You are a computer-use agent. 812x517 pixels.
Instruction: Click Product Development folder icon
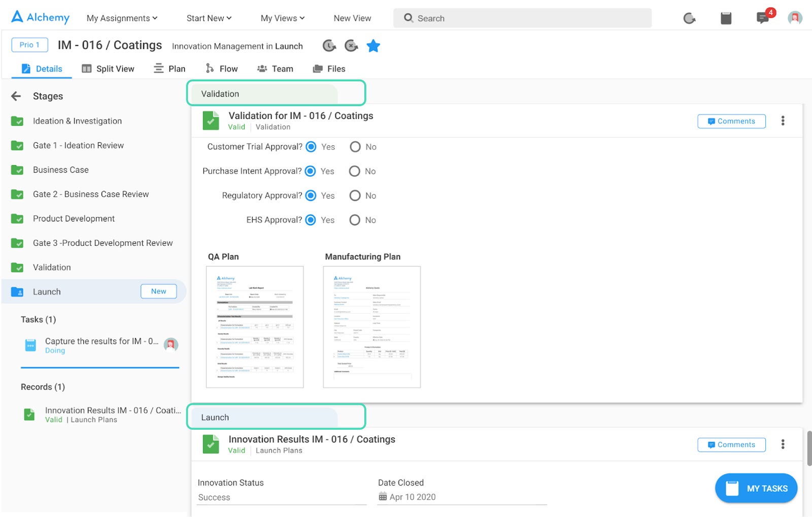coord(17,218)
